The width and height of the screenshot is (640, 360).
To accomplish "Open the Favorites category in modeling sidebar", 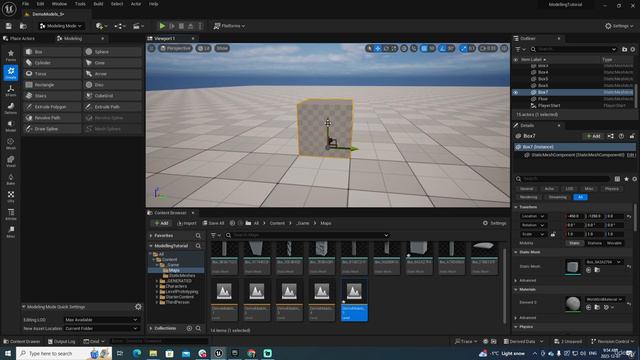I will [11, 56].
